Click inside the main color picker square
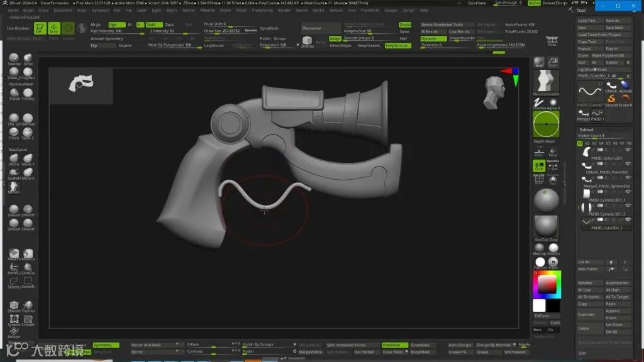644x362 pixels. click(x=547, y=285)
